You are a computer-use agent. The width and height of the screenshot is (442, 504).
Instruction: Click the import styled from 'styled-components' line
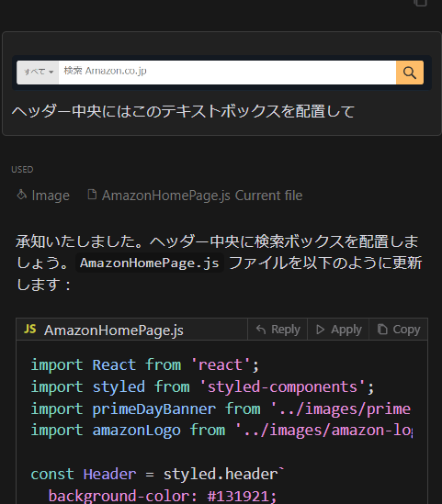(203, 387)
